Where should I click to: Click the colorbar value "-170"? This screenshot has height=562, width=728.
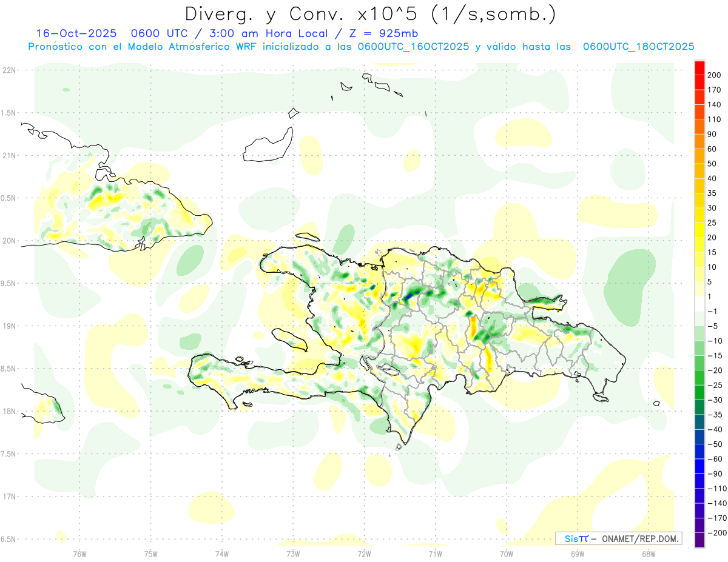(x=716, y=518)
